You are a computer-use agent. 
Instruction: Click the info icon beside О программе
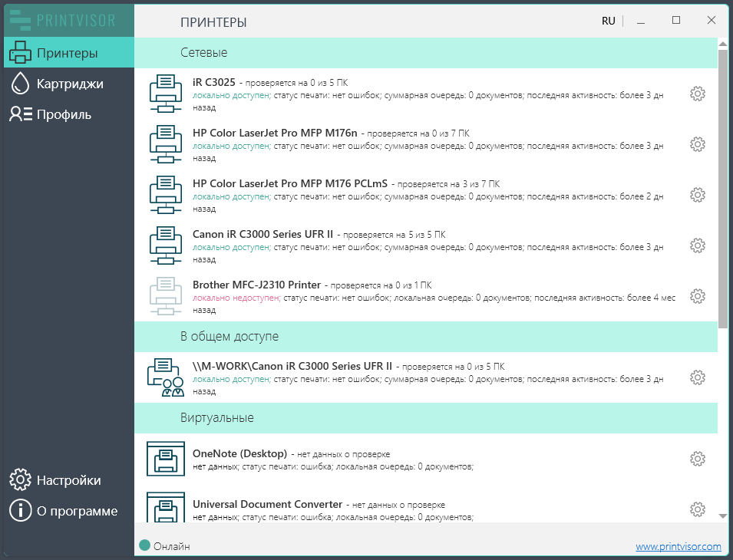[x=20, y=510]
